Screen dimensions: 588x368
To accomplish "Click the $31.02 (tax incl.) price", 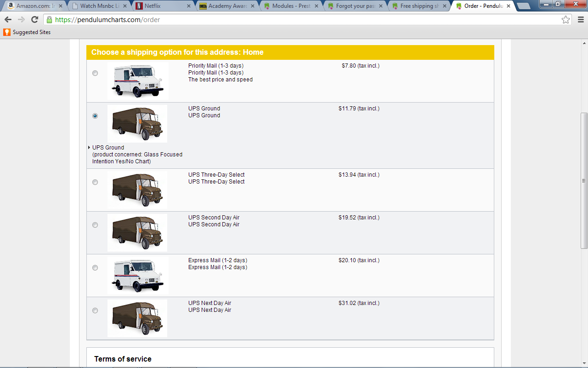I will coord(359,303).
